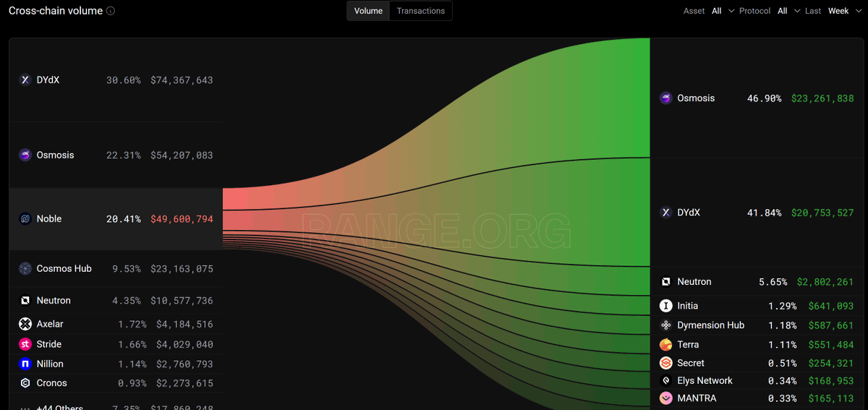
Task: Click Neutron destination volume $2,802,261
Action: click(x=825, y=282)
